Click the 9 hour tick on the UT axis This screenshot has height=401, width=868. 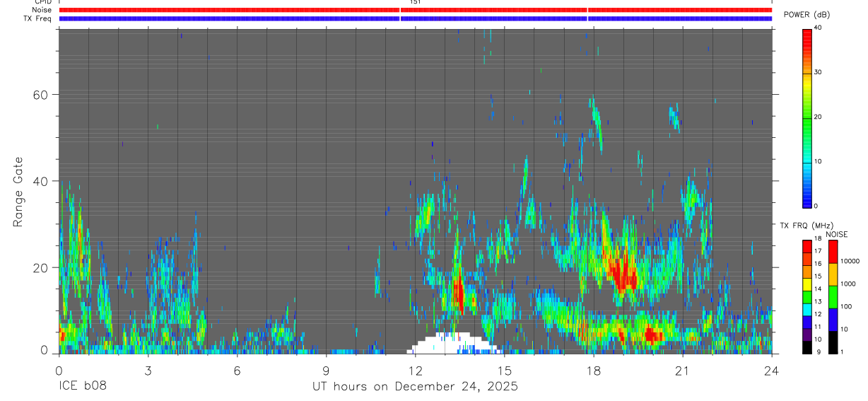[327, 370]
